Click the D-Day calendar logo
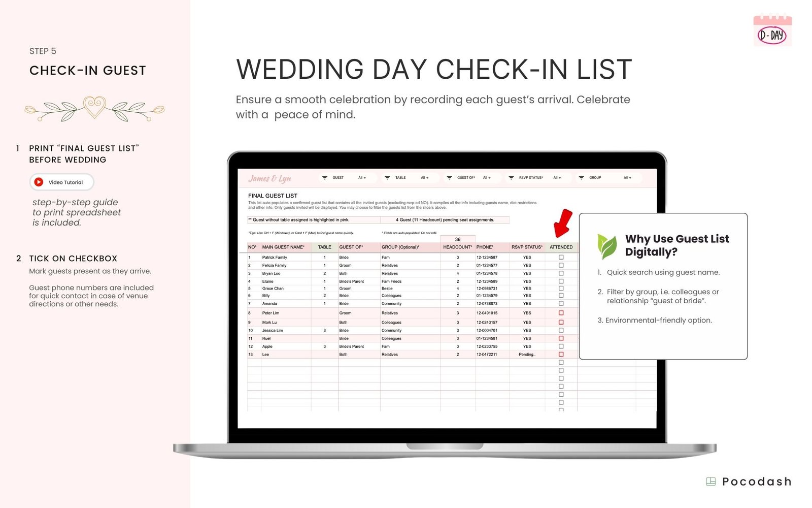Screen dimensions: 812x508 click(772, 31)
